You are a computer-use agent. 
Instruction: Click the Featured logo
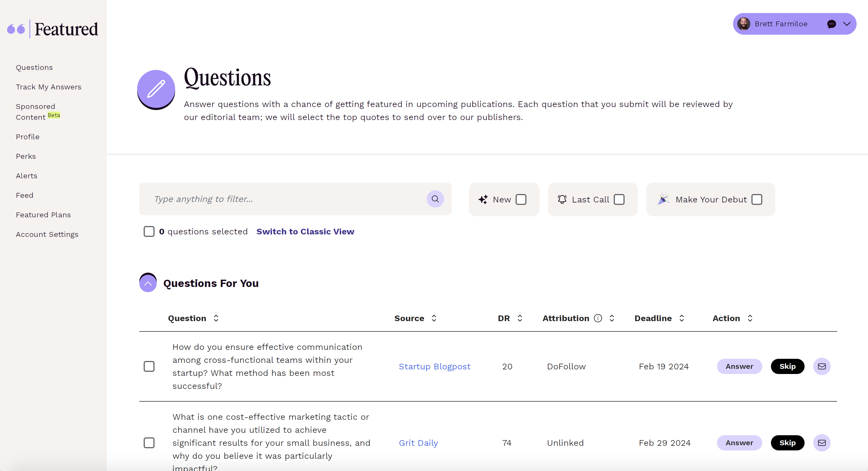(53, 29)
